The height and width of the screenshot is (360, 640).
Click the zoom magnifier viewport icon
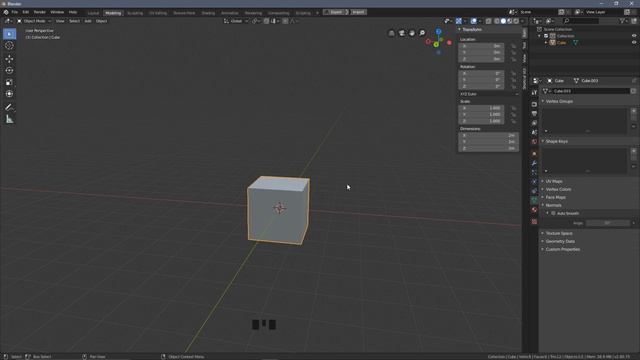pyautogui.click(x=422, y=33)
